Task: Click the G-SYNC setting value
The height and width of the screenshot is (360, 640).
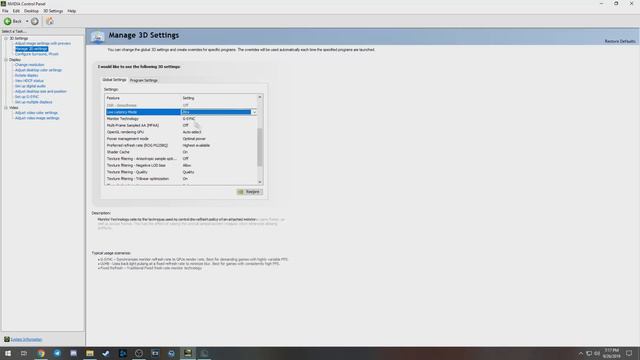Action: click(189, 119)
